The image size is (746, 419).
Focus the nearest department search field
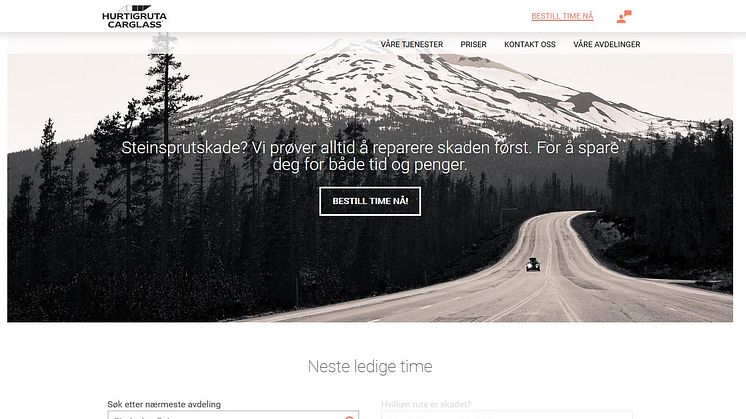tap(233, 416)
